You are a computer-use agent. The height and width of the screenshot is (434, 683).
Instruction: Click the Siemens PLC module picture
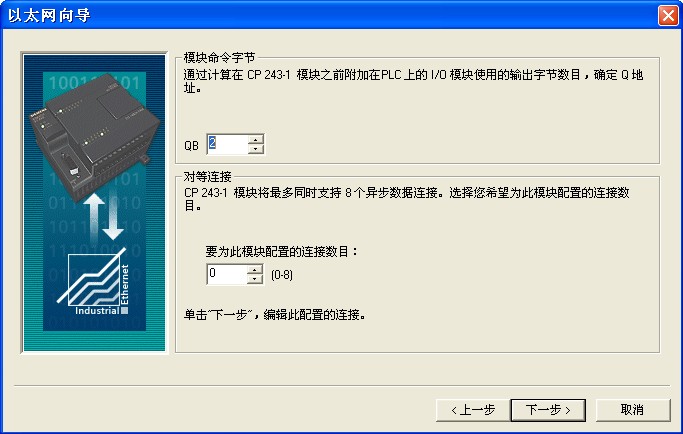95,136
